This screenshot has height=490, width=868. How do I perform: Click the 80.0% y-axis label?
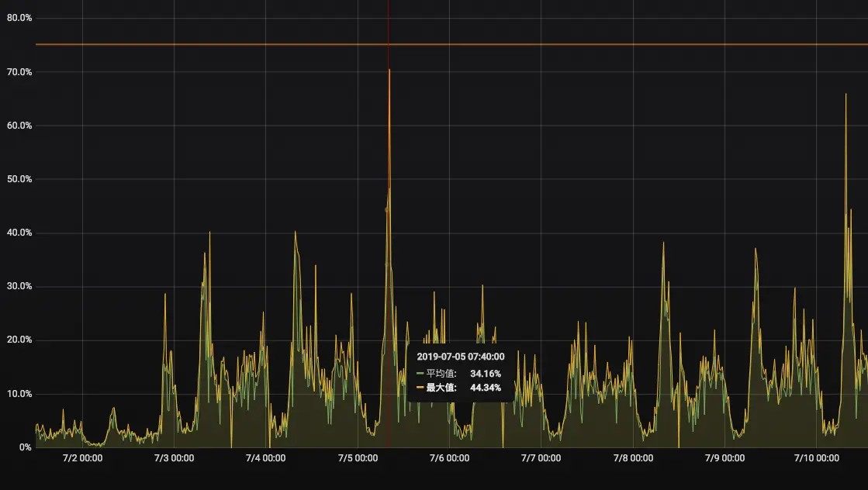(19, 18)
